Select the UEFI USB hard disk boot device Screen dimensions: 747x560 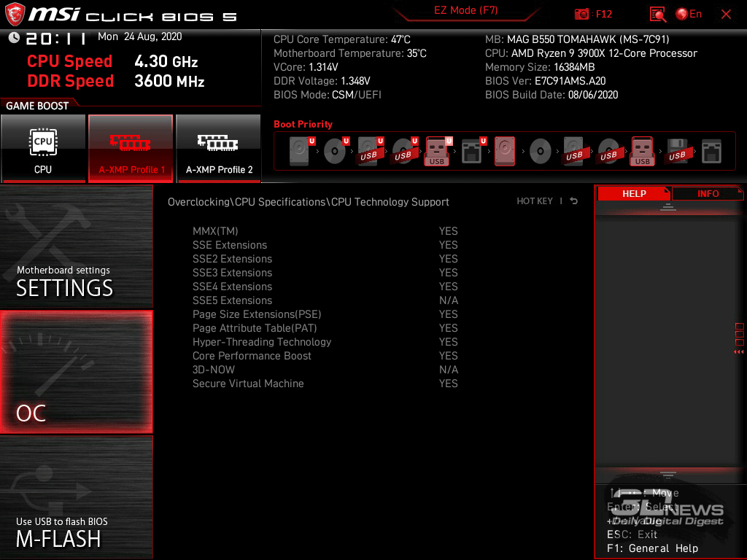(x=371, y=151)
